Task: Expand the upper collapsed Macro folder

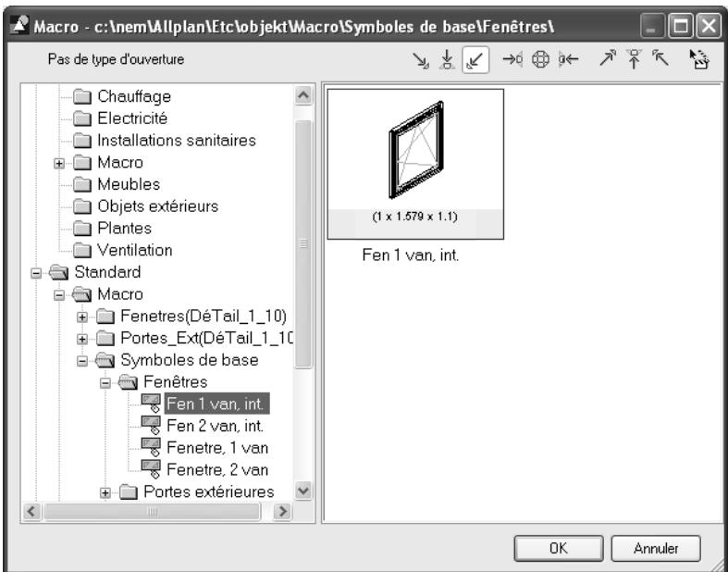Action: pos(59,163)
